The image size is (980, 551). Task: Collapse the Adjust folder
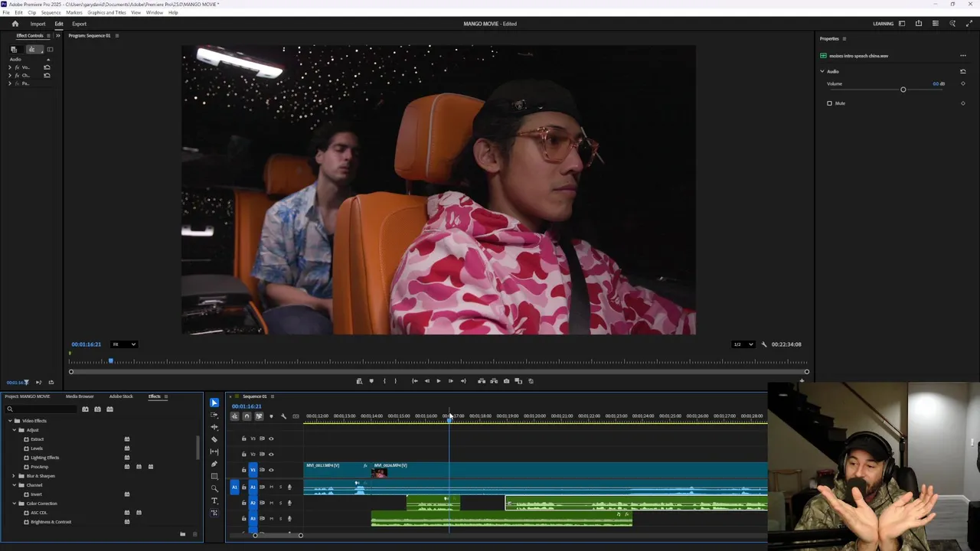point(14,430)
